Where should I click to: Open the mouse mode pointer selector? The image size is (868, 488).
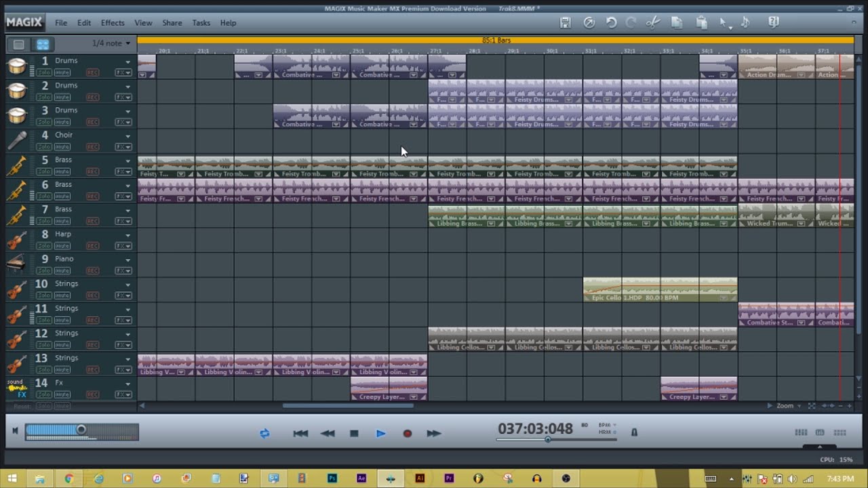(x=725, y=23)
